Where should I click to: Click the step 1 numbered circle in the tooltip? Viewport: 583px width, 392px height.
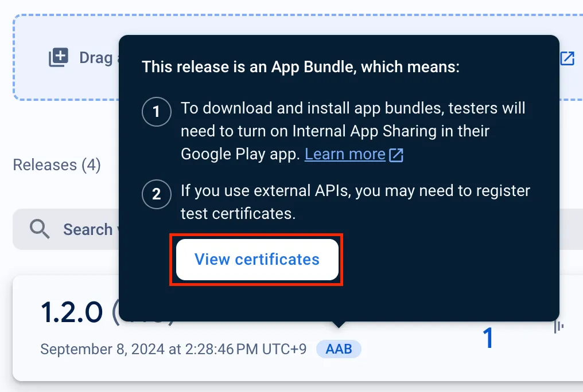click(x=156, y=112)
